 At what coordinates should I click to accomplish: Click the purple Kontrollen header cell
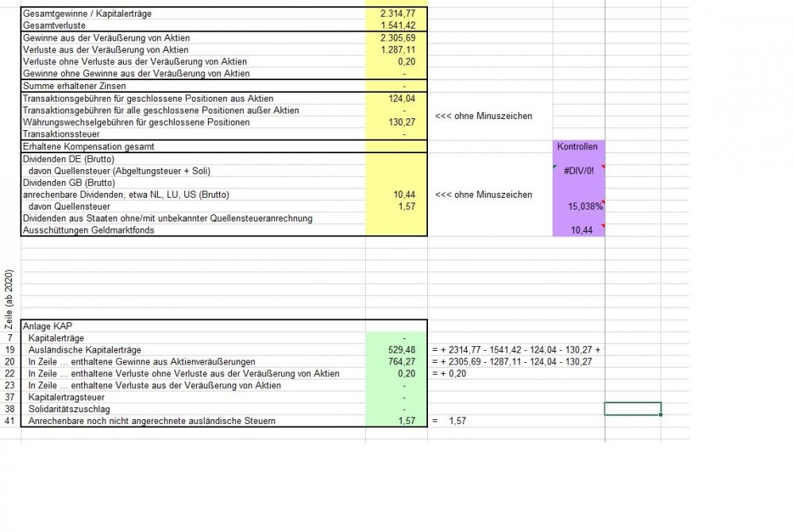click(x=578, y=147)
